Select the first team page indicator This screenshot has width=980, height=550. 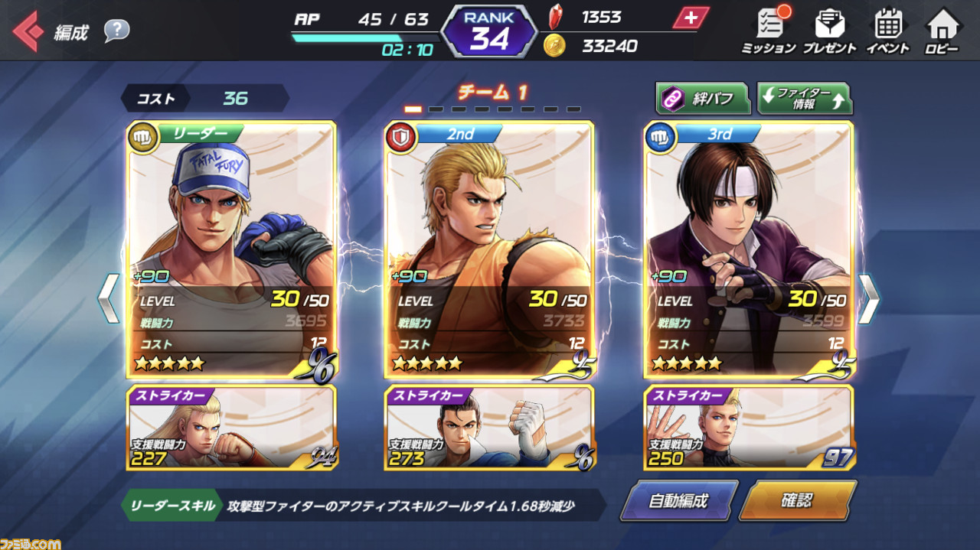[x=413, y=109]
